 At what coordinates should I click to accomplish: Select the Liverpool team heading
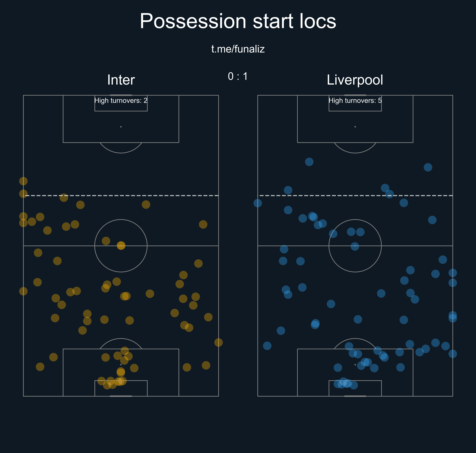(x=355, y=80)
